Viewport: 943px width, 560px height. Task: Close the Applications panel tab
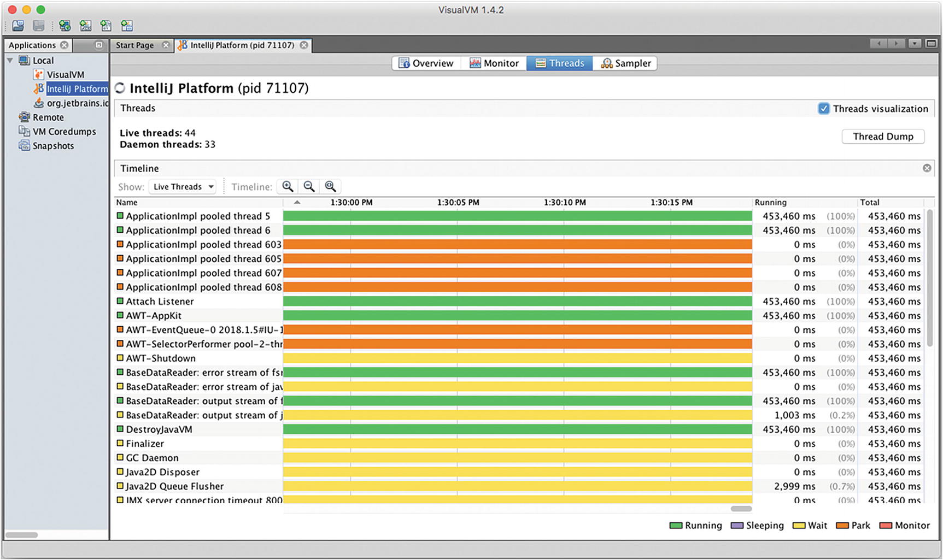[65, 45]
